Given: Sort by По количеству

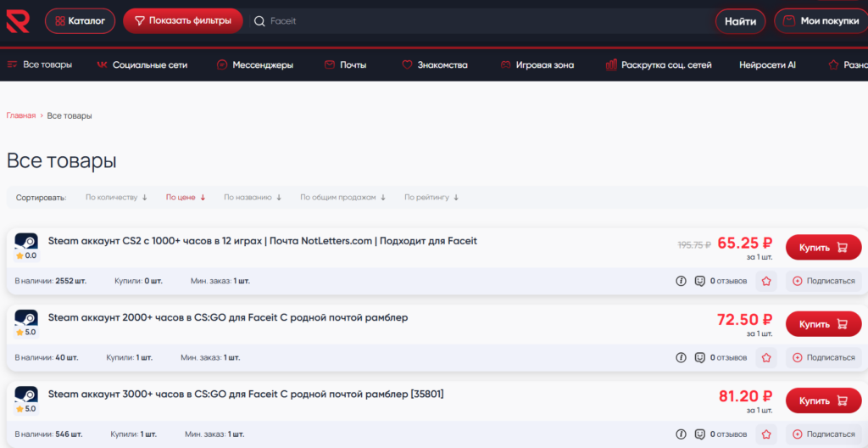Looking at the screenshot, I should [x=116, y=198].
